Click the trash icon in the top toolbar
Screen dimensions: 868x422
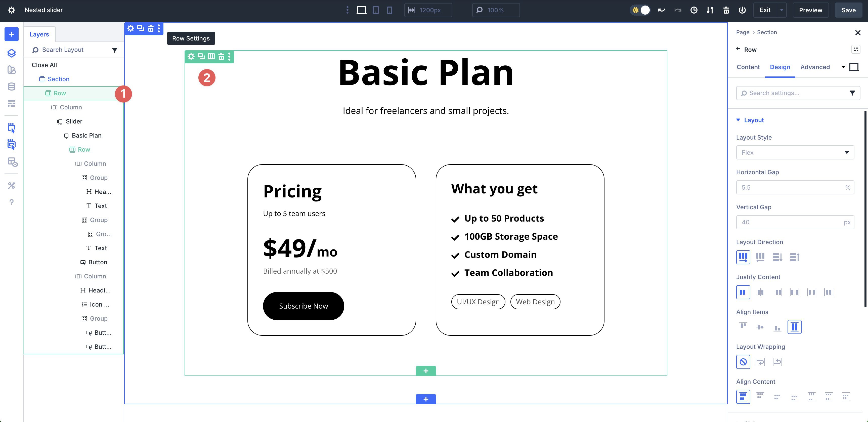point(726,10)
